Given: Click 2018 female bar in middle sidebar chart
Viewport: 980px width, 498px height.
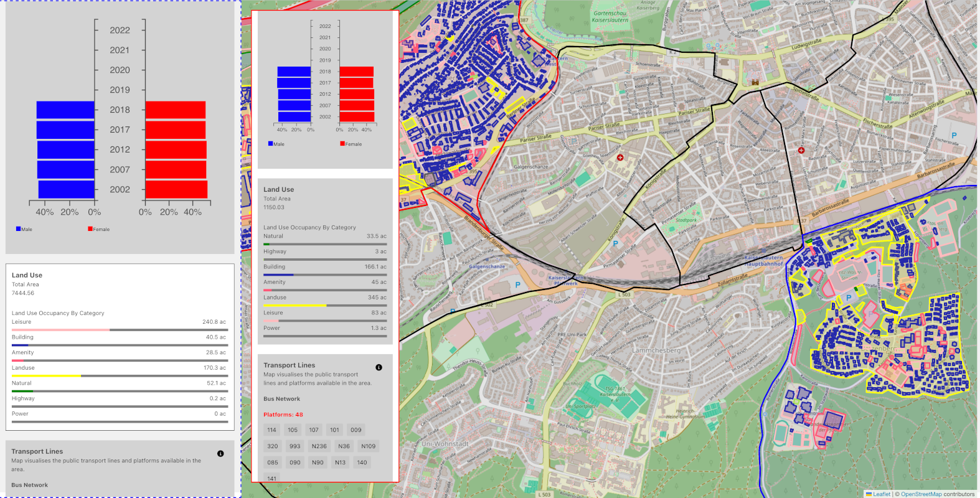Looking at the screenshot, I should 356,72.
